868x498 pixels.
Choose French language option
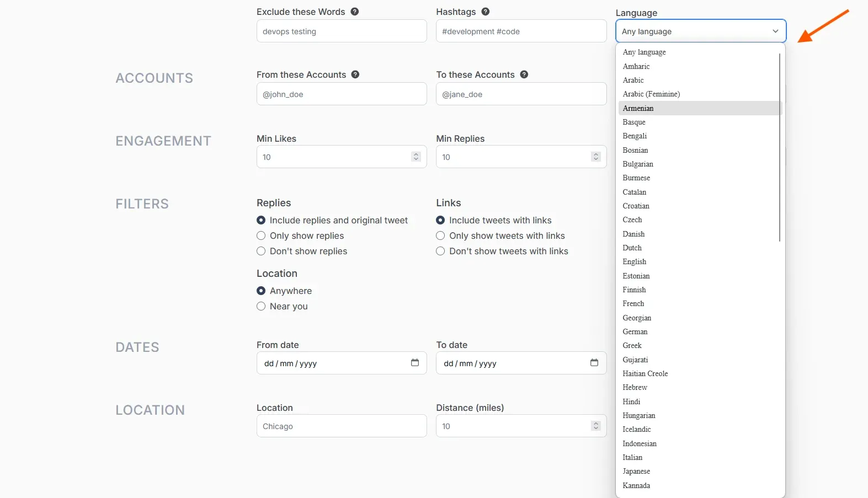click(700, 303)
